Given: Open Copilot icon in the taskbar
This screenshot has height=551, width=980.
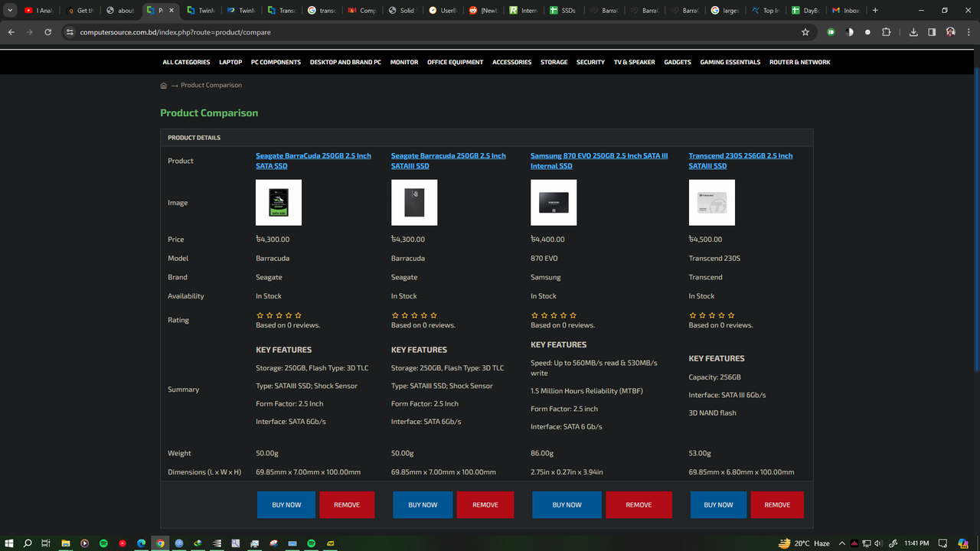Looking at the screenshot, I should point(963,543).
